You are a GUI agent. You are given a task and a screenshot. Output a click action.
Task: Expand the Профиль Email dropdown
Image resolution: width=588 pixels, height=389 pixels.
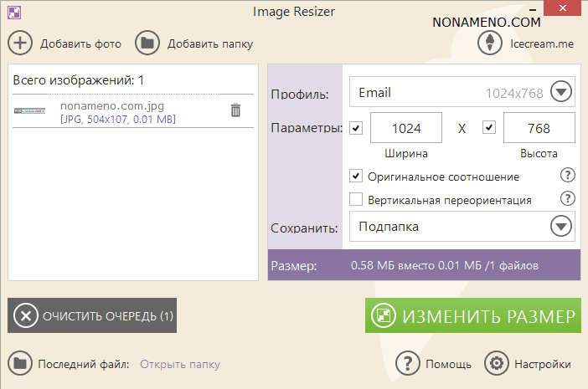(x=560, y=93)
